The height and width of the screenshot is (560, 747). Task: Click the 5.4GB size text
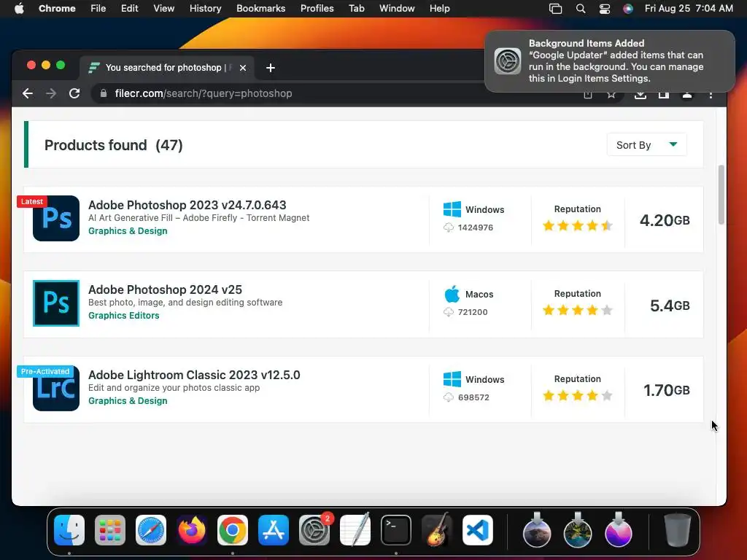[x=670, y=306]
